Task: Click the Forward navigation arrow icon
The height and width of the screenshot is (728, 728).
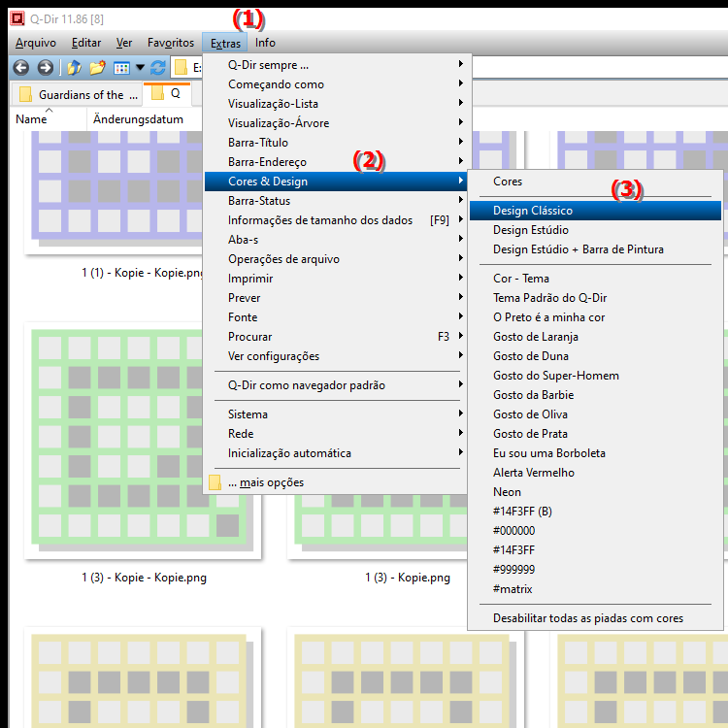Action: tap(45, 68)
